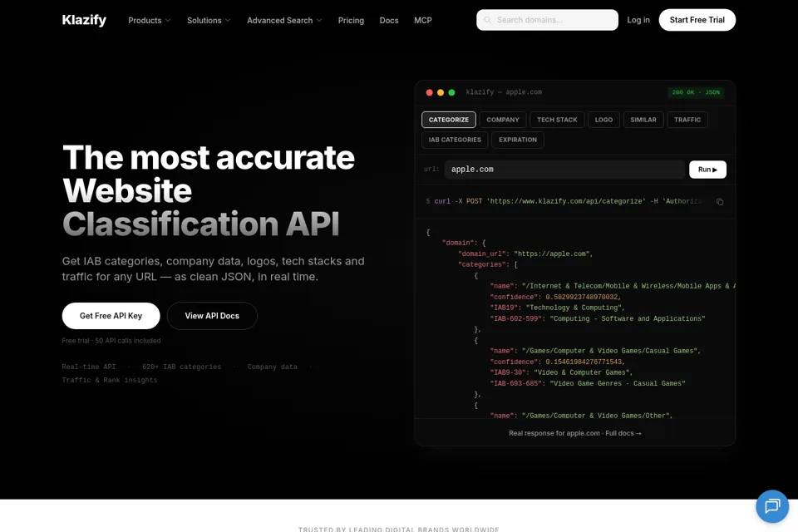Expand the Solutions dropdown menu
This screenshot has height=532, width=798.
point(209,20)
